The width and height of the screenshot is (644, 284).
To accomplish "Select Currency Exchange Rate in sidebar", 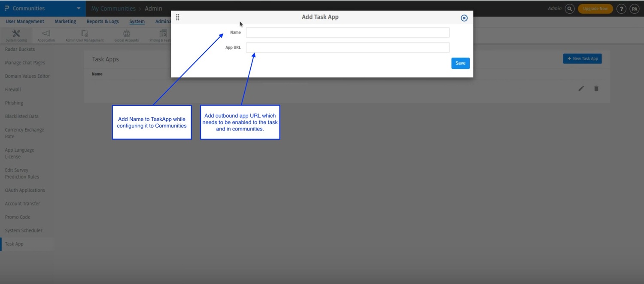I will coord(24,133).
